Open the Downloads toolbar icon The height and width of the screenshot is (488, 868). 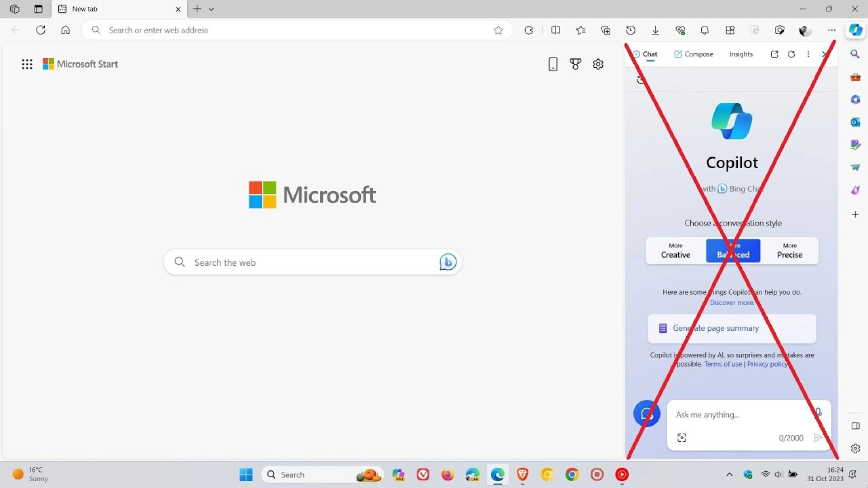pos(656,30)
